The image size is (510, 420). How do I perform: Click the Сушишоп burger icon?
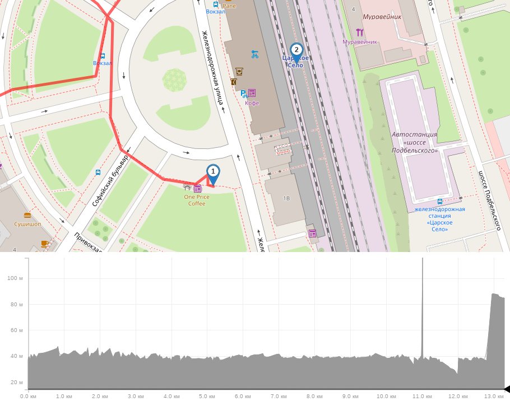pos(27,215)
